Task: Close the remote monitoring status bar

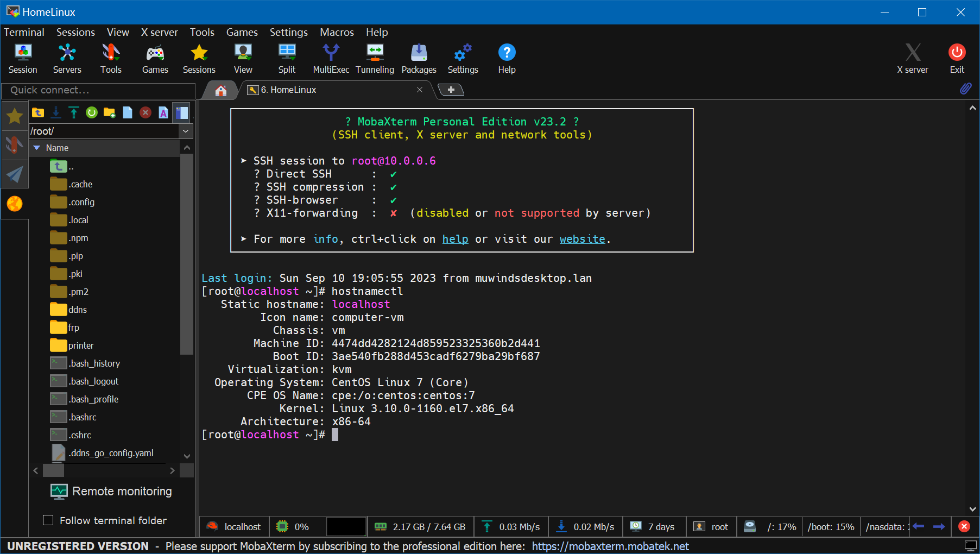Action: (x=964, y=526)
